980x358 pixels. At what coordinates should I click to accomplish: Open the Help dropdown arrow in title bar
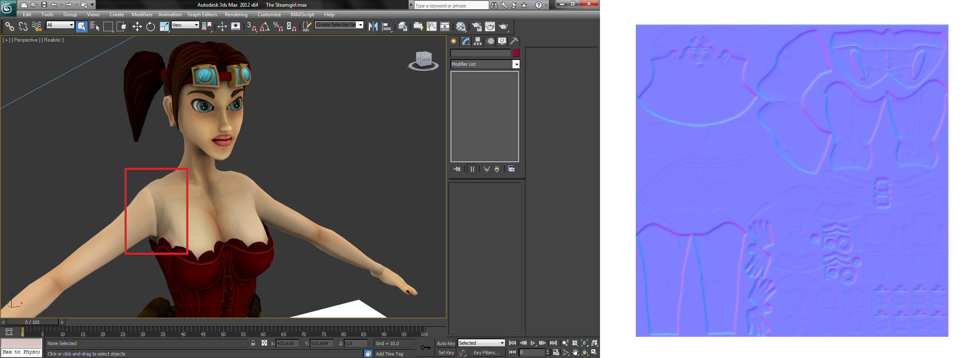(x=546, y=5)
